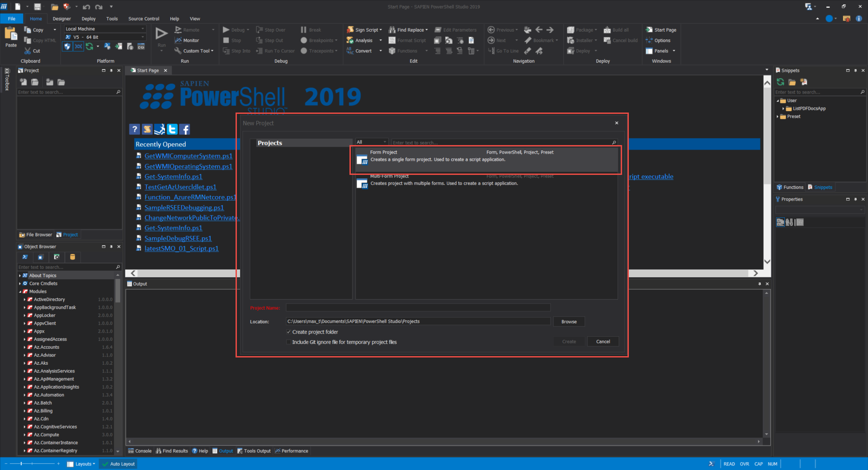Screen dimensions: 868x470
Task: Click the Browse button
Action: 569,321
